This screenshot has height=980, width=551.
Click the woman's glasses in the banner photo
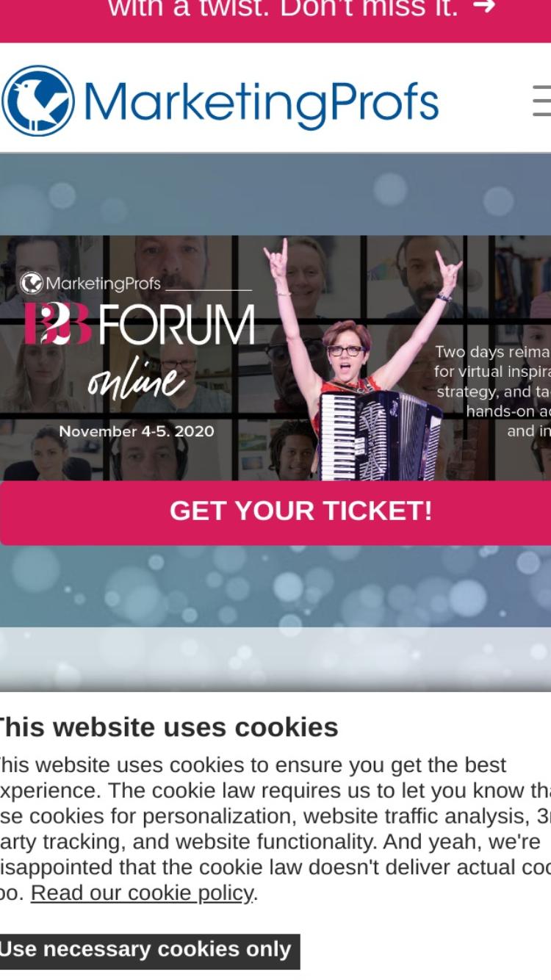[346, 351]
